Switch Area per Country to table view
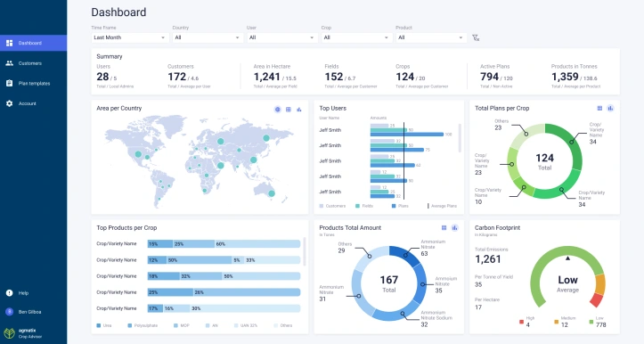 (289, 110)
